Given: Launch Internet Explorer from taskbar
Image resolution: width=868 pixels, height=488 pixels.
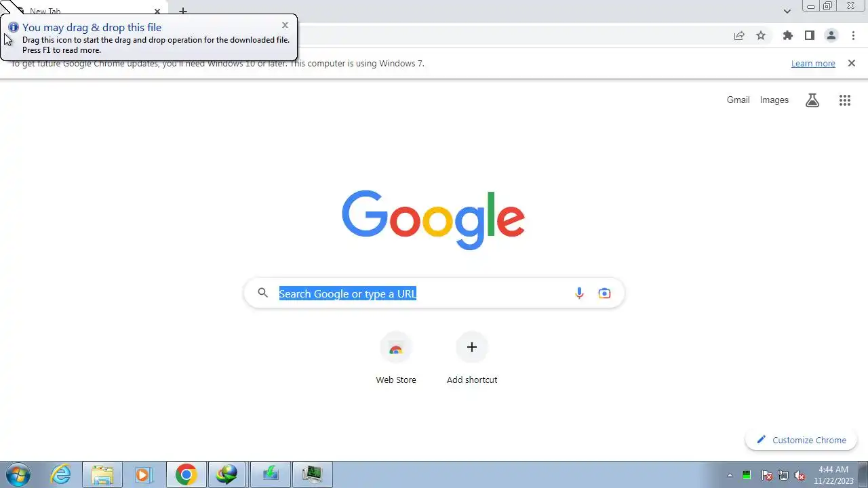Looking at the screenshot, I should (61, 474).
